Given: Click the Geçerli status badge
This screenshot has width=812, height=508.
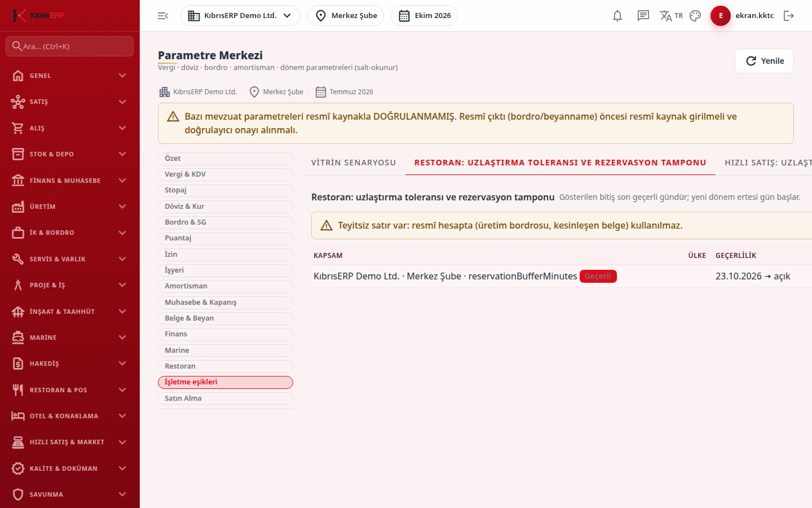Looking at the screenshot, I should coord(598,276).
